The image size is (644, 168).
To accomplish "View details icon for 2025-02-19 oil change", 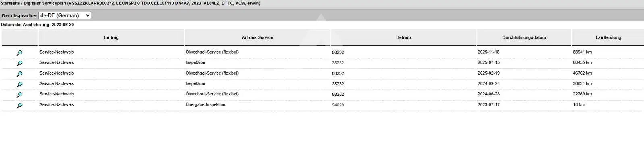I will pyautogui.click(x=19, y=74).
